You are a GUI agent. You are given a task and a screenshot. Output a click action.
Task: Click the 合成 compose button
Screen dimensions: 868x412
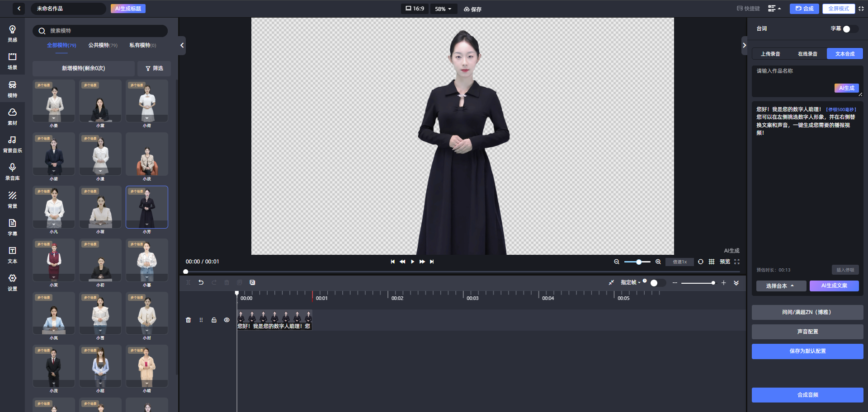(804, 9)
